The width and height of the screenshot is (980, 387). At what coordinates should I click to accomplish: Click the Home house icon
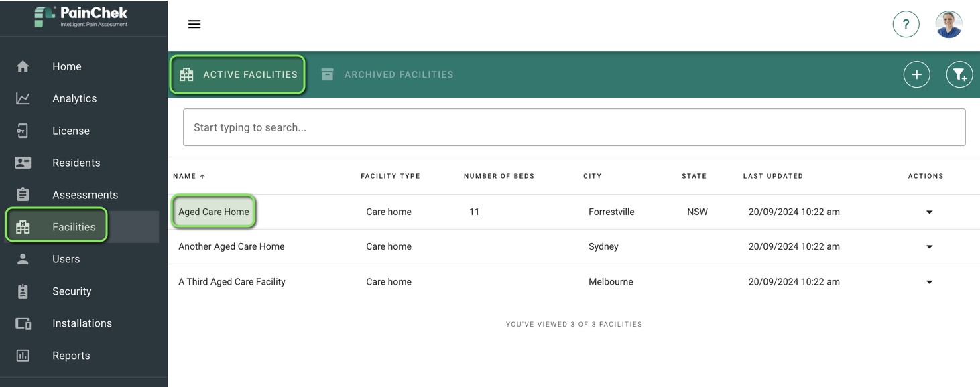pyautogui.click(x=23, y=66)
